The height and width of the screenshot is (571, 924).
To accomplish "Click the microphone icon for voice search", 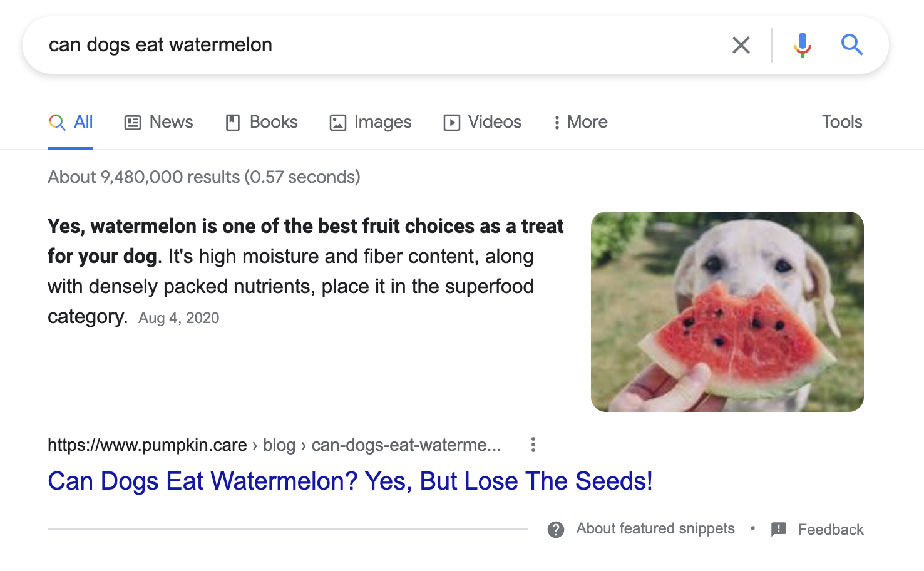I will (801, 44).
